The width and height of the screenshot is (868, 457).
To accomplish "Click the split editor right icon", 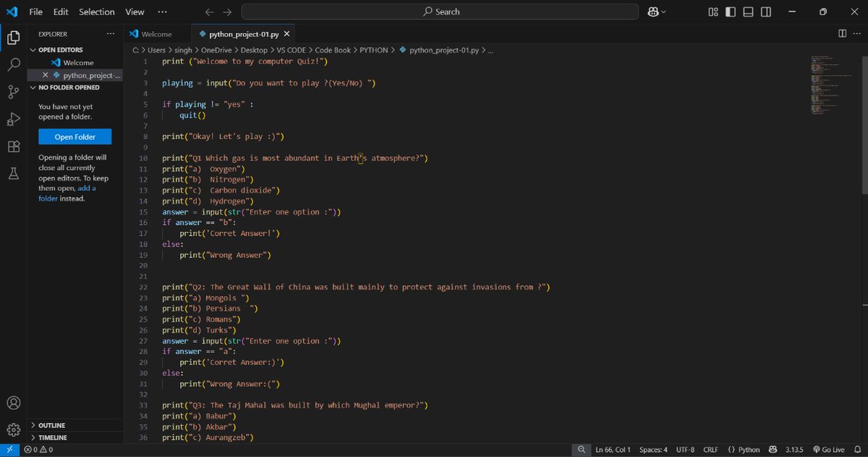I will click(x=842, y=33).
